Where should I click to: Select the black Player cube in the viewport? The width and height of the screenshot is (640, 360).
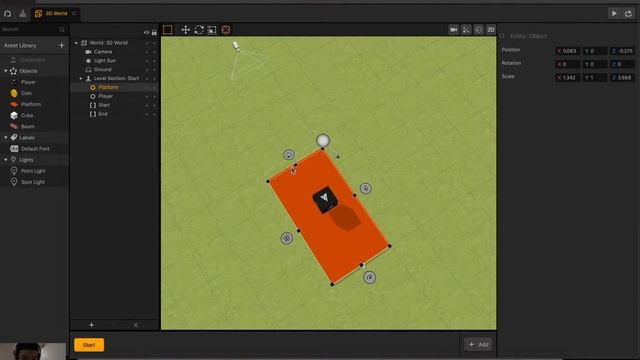[x=325, y=199]
